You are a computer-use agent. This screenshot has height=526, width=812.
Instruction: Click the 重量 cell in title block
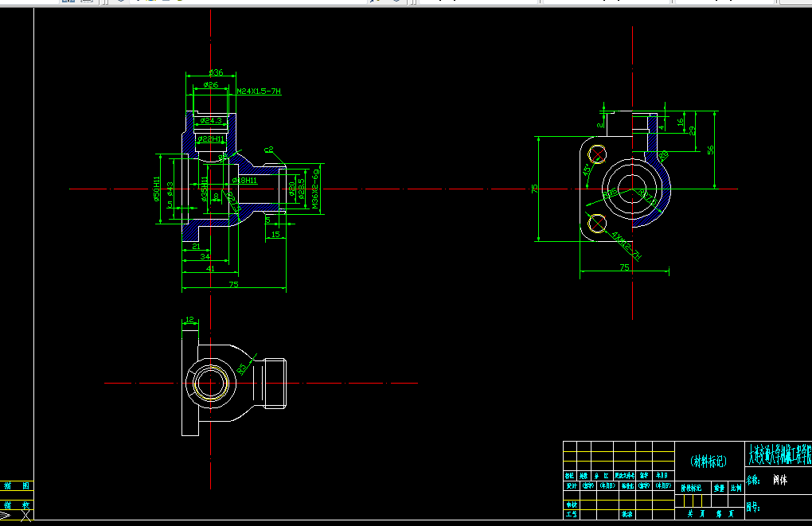point(719,488)
